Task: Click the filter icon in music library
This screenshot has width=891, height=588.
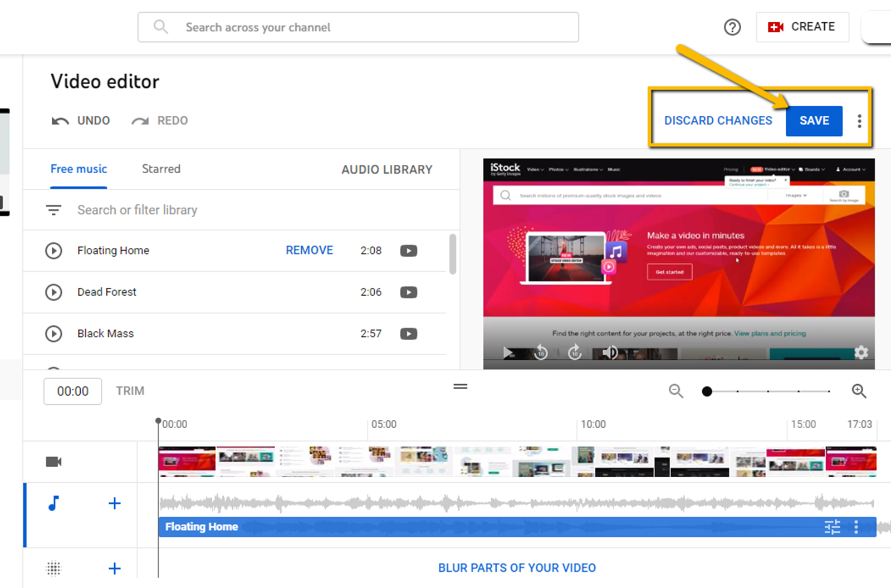Action: coord(53,210)
